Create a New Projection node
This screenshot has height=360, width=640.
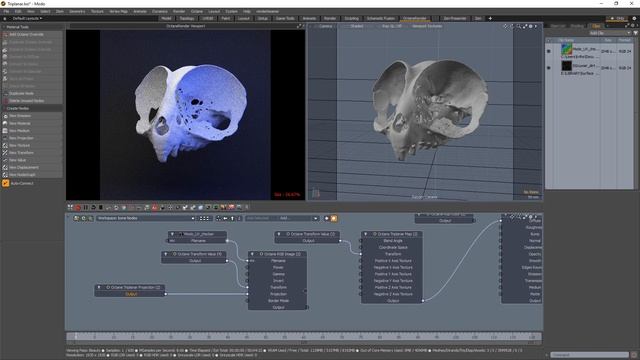(x=32, y=138)
